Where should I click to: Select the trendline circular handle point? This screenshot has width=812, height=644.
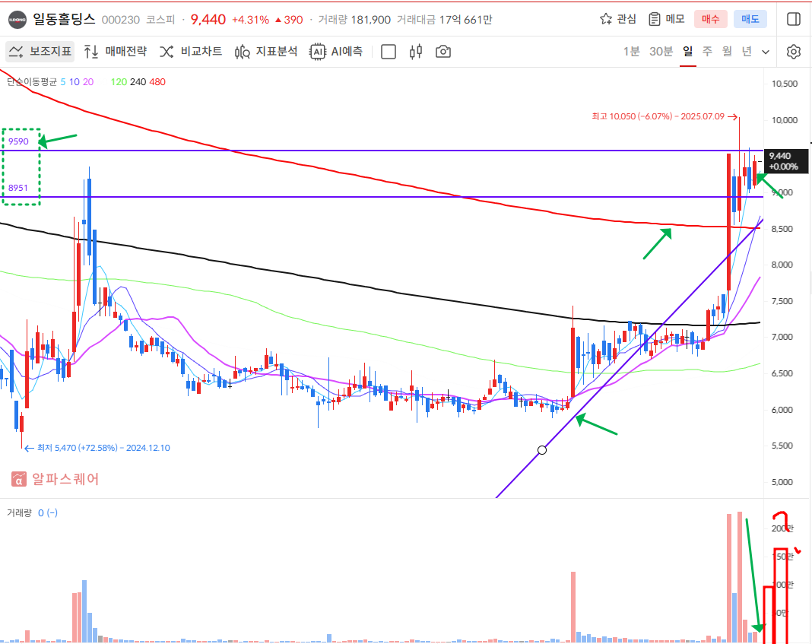coord(542,450)
